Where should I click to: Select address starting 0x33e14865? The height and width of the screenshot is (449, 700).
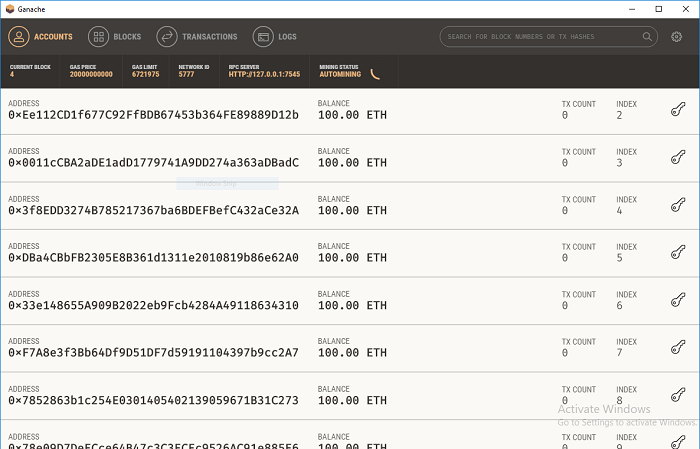point(153,305)
